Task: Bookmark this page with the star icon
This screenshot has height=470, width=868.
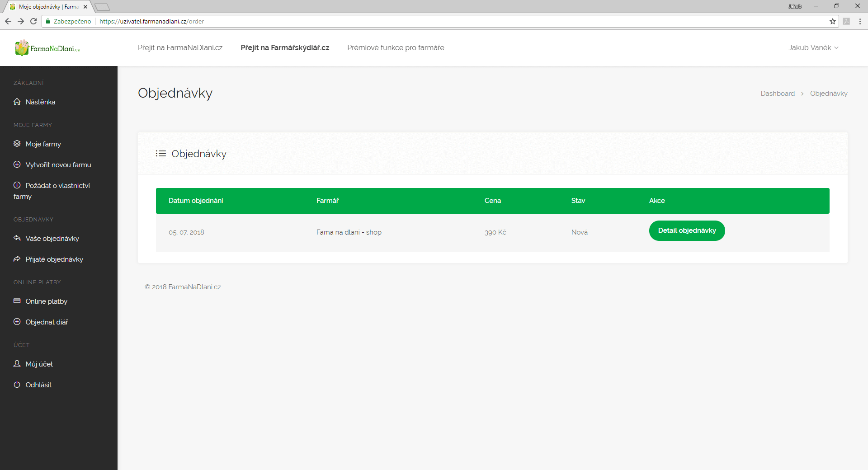Action: click(x=832, y=21)
